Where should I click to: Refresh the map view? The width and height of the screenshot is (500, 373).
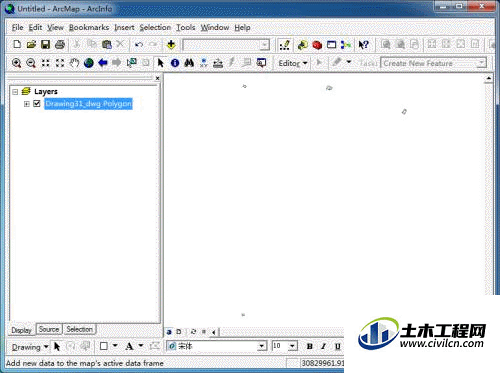pyautogui.click(x=193, y=332)
